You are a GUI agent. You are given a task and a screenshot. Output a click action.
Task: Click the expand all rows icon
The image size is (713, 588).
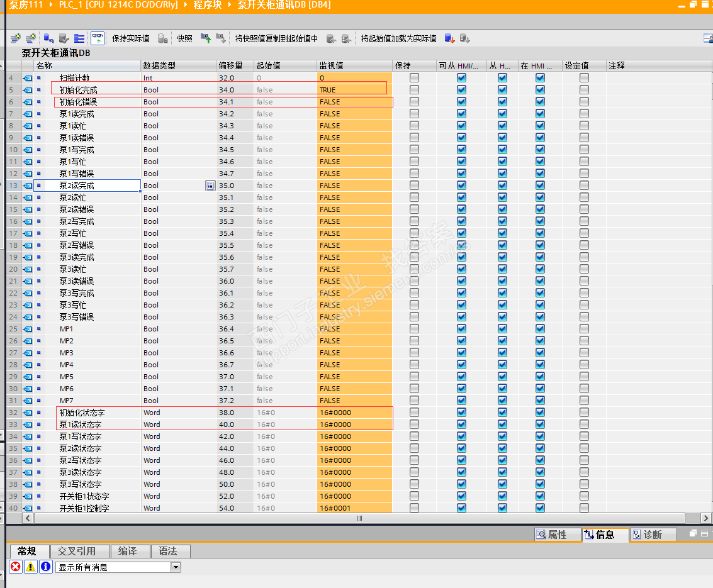coord(79,38)
